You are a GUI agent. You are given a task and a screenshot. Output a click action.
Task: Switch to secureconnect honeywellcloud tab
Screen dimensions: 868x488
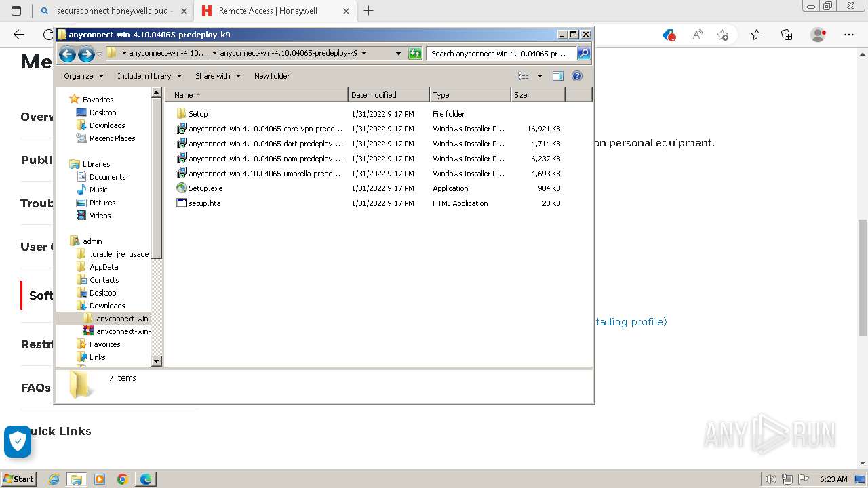coord(113,11)
